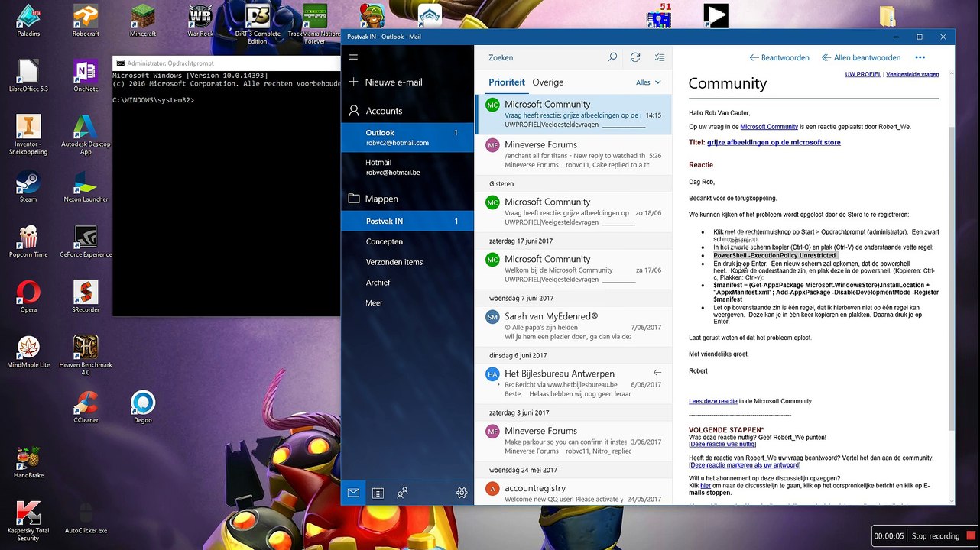Image resolution: width=980 pixels, height=550 pixels.
Task: Open Mail settings gear icon
Action: point(462,493)
